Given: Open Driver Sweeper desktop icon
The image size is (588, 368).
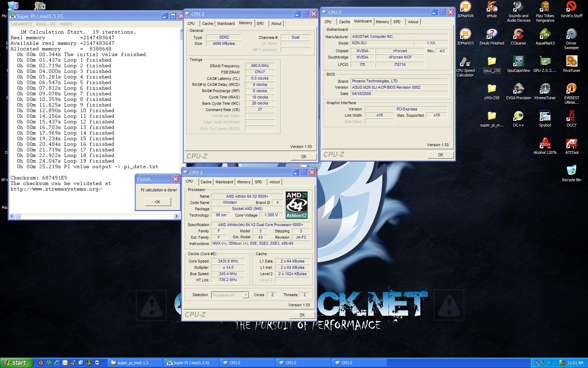Looking at the screenshot, I should pyautogui.click(x=572, y=39).
